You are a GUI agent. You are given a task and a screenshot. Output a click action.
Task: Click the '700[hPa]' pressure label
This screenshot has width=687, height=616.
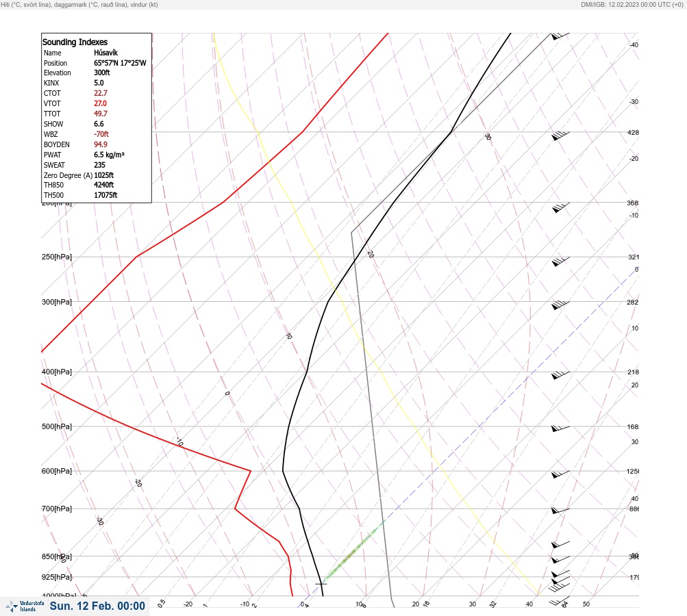point(57,509)
